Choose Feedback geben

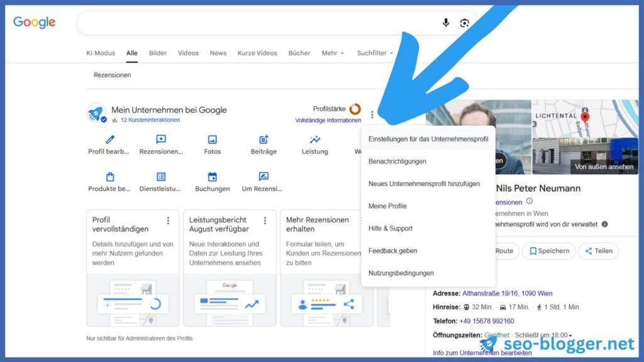428,251
